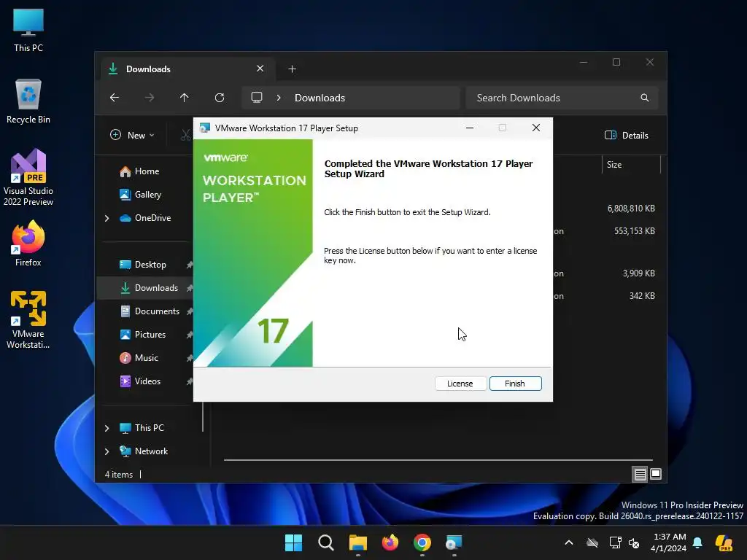Click the 342 KB file size

[x=642, y=296]
